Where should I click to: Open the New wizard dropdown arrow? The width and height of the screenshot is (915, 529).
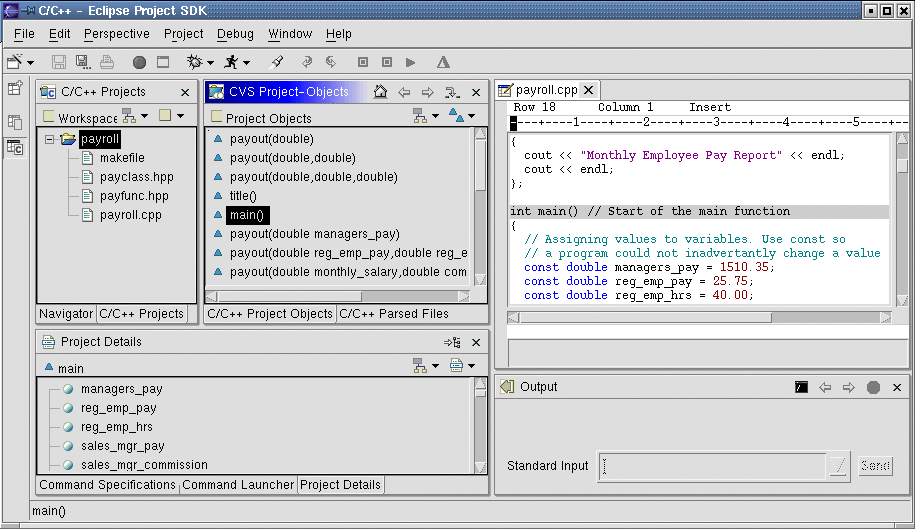[32, 62]
